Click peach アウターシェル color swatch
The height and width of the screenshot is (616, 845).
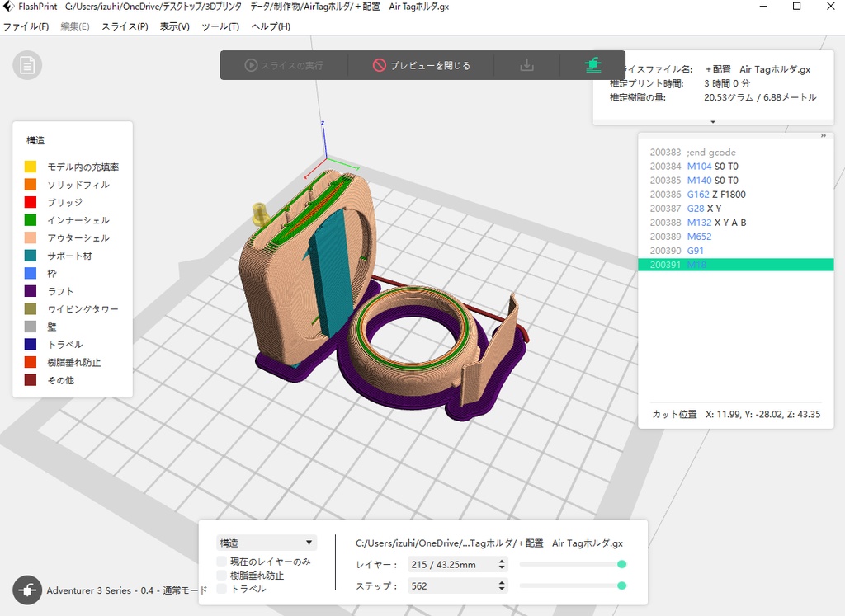[x=31, y=237]
